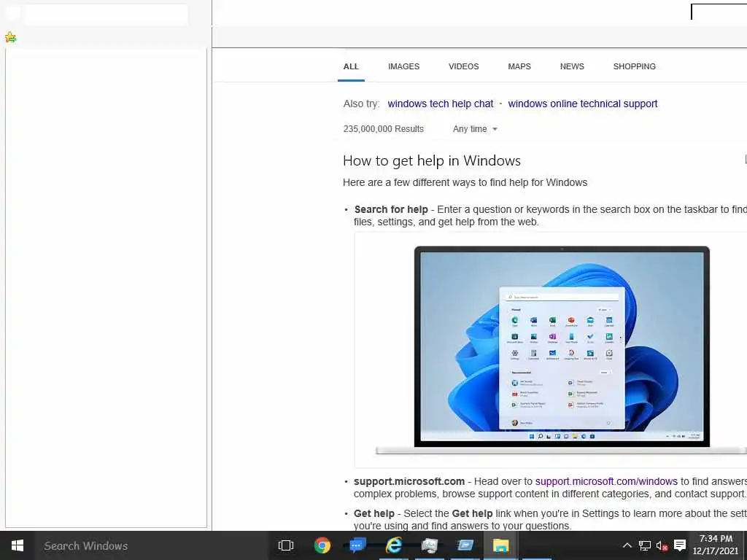Click the favorites star icon
The image size is (747, 560).
(10, 37)
